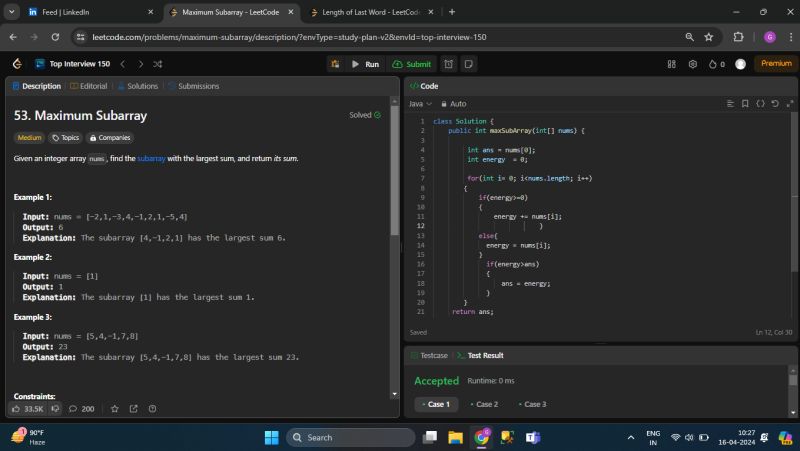Dislike the problem with thumbs down
800x451 pixels.
tap(55, 409)
